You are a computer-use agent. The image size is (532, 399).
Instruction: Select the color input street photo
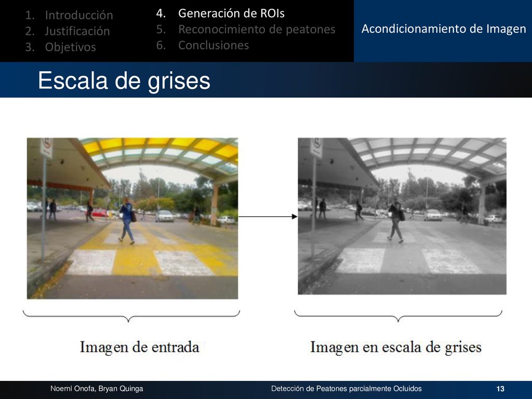point(132,218)
